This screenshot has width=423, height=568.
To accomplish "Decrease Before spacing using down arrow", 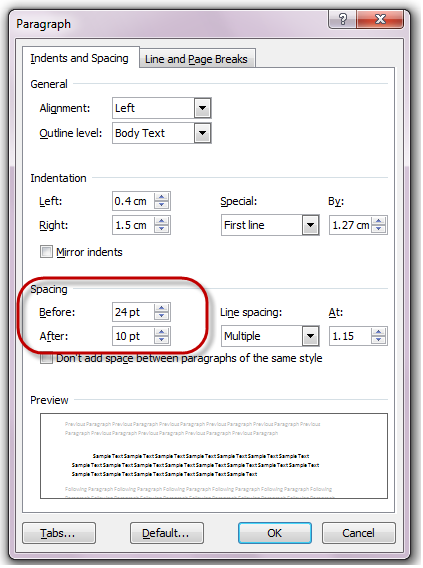I will pos(162,316).
